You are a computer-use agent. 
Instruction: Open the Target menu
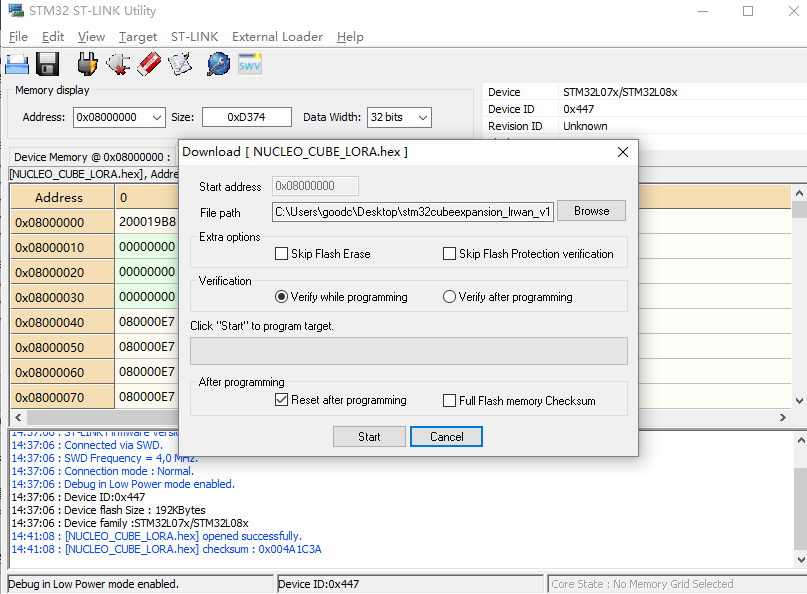138,37
